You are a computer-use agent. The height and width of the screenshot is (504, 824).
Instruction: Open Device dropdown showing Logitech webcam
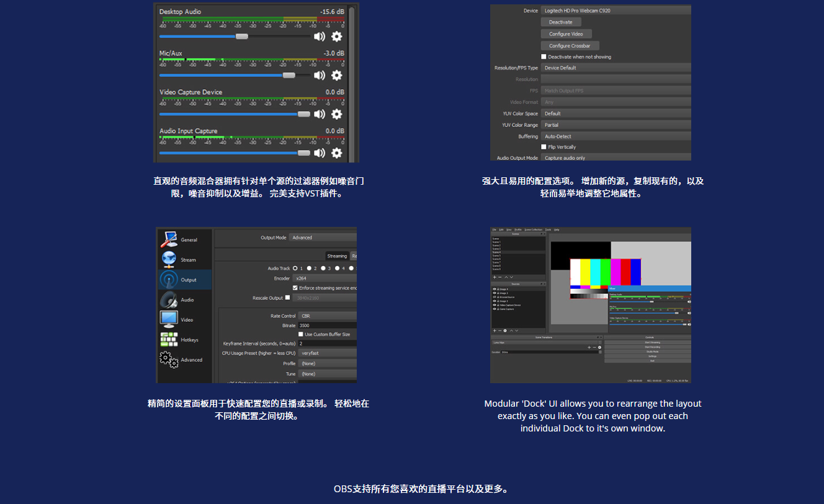(x=616, y=11)
